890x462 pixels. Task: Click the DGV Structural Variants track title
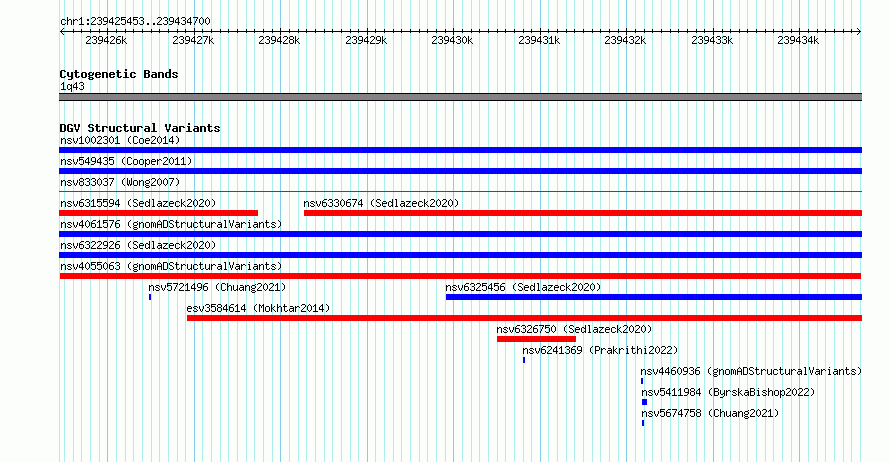[x=140, y=128]
